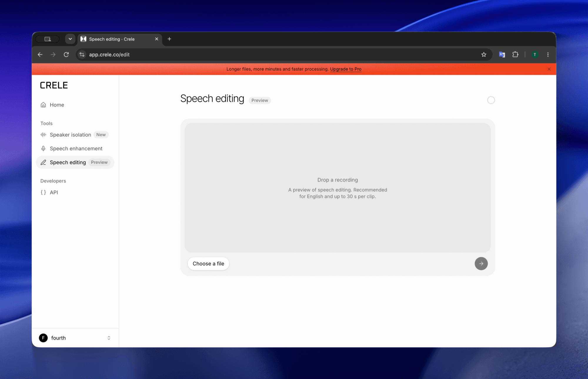Click the browser forward arrow
588x379 pixels.
53,55
